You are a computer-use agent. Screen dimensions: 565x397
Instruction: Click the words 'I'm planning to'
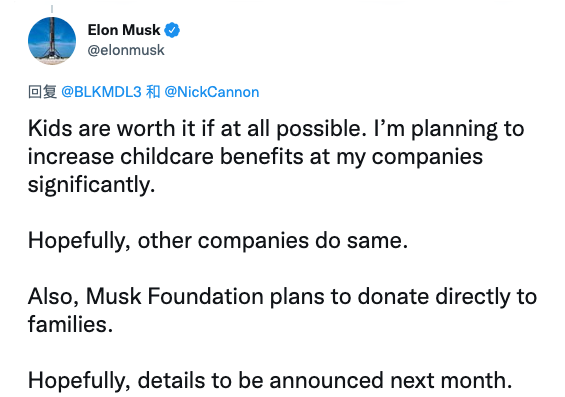(x=449, y=129)
